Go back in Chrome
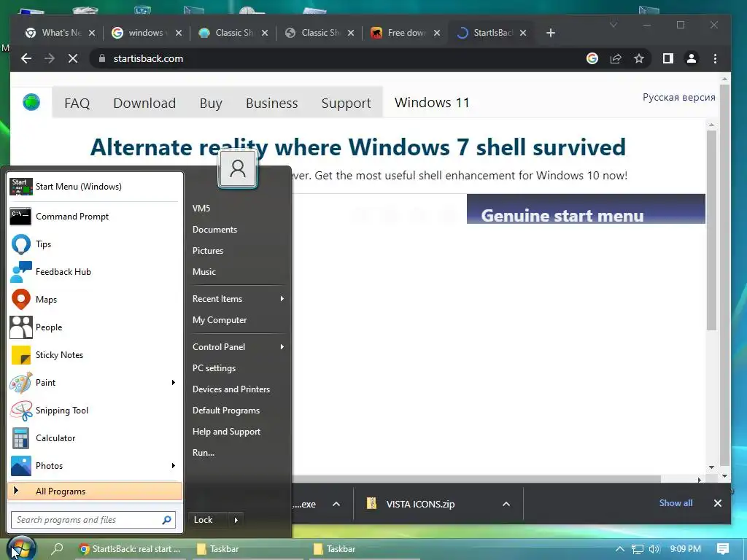747x560 pixels. coord(26,58)
